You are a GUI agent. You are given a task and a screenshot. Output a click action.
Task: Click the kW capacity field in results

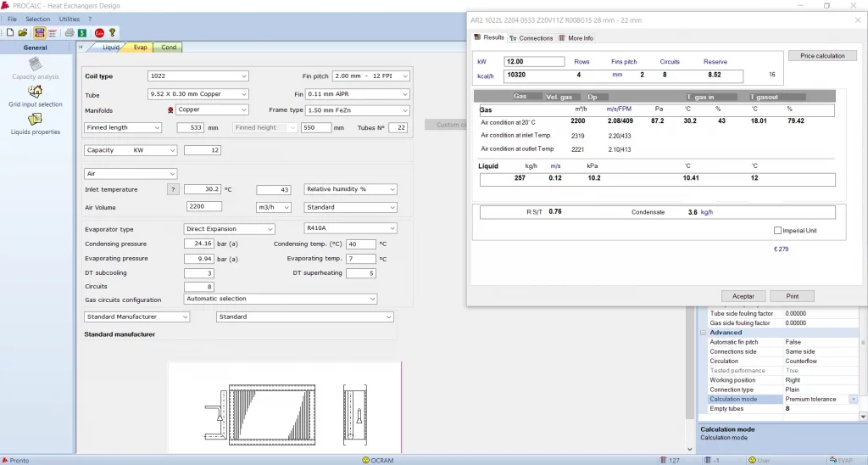[x=534, y=62]
